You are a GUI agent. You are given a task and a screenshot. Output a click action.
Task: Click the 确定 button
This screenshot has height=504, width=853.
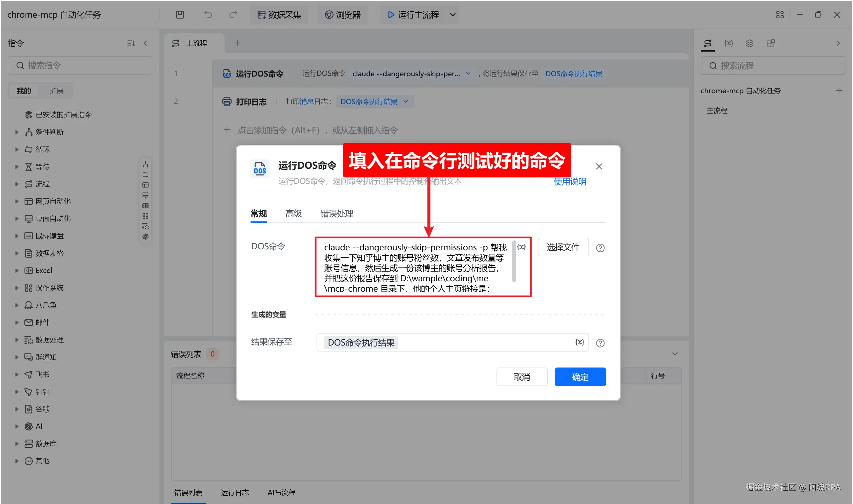580,377
